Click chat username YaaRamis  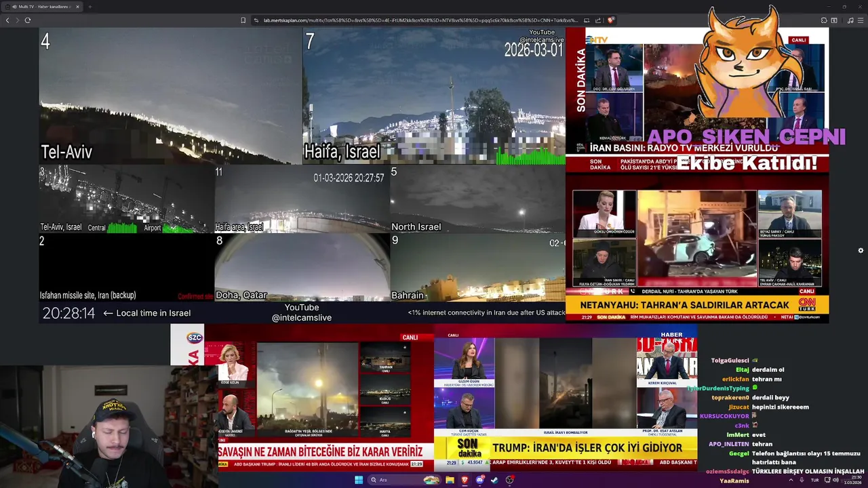[x=734, y=481]
